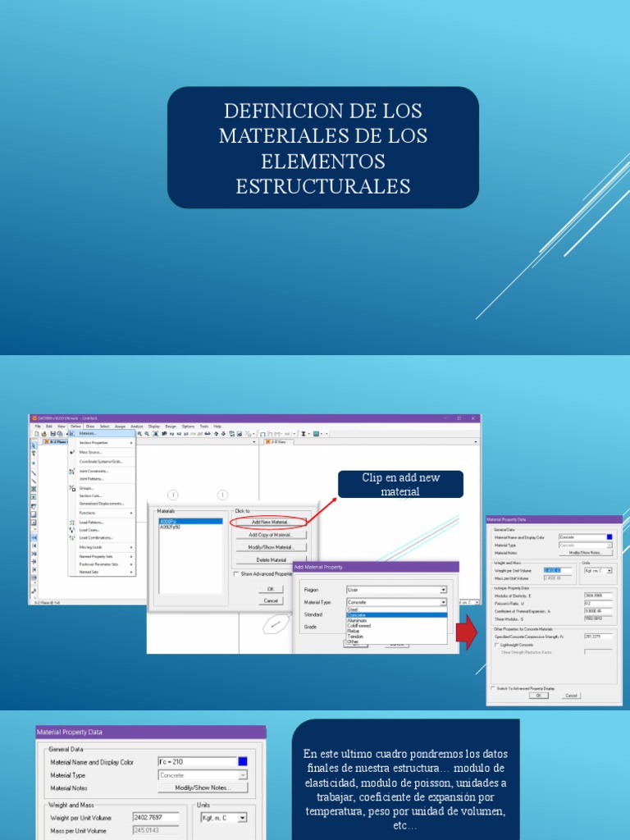Click the I-section frame toolbar icon
This screenshot has height=840, width=630.
[304, 434]
